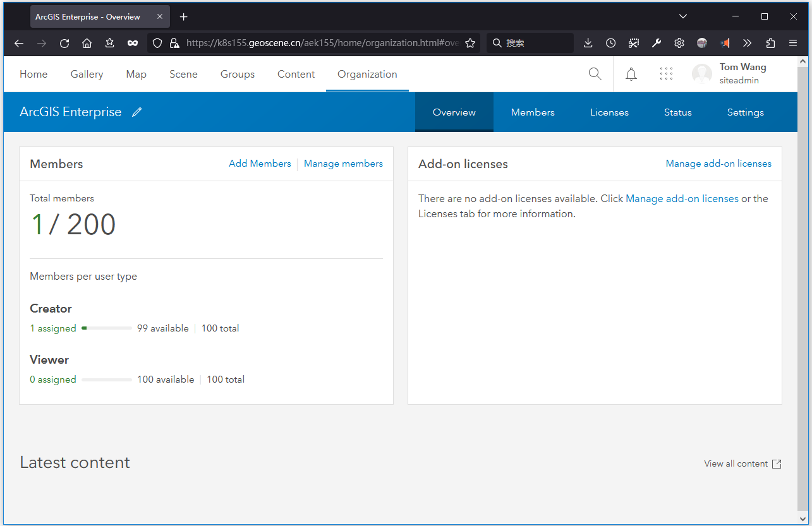Switch to the Settings tab

[745, 112]
